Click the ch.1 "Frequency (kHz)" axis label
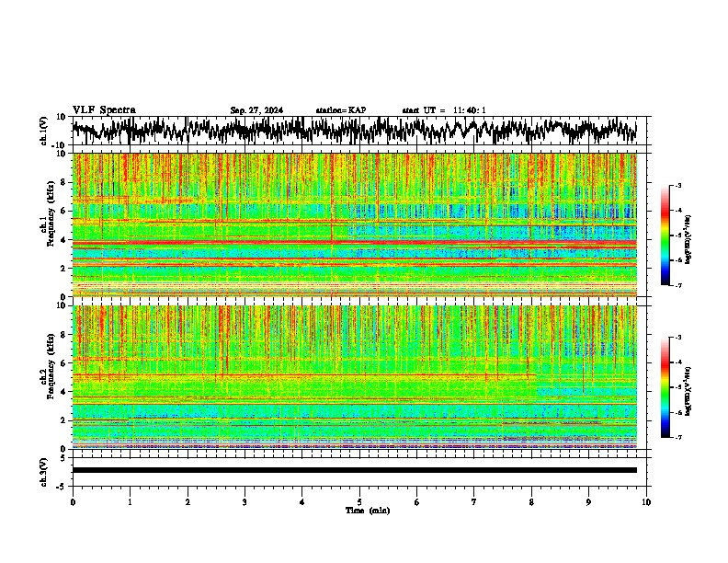The width and height of the screenshot is (728, 563). coord(51,214)
